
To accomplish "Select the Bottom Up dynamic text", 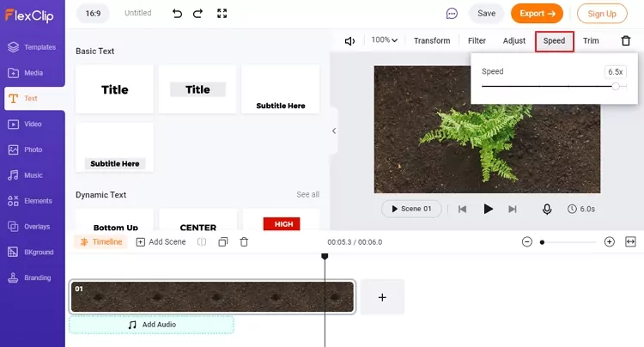I will [114, 220].
